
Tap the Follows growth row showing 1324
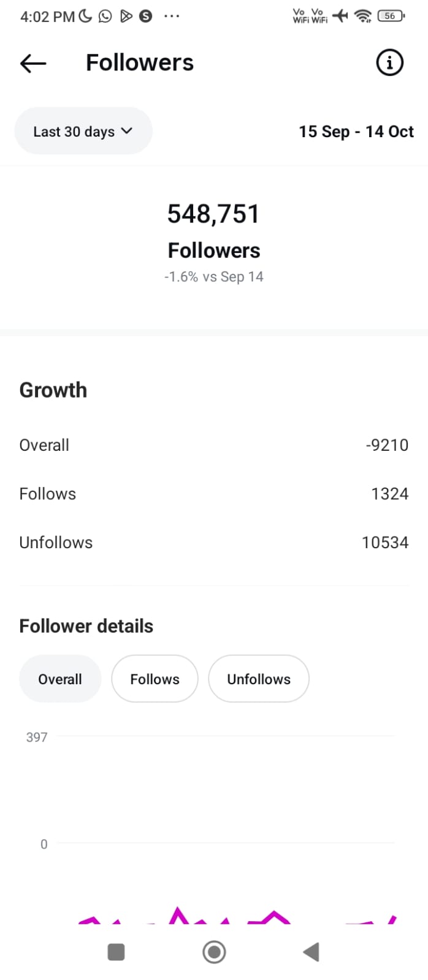[214, 494]
